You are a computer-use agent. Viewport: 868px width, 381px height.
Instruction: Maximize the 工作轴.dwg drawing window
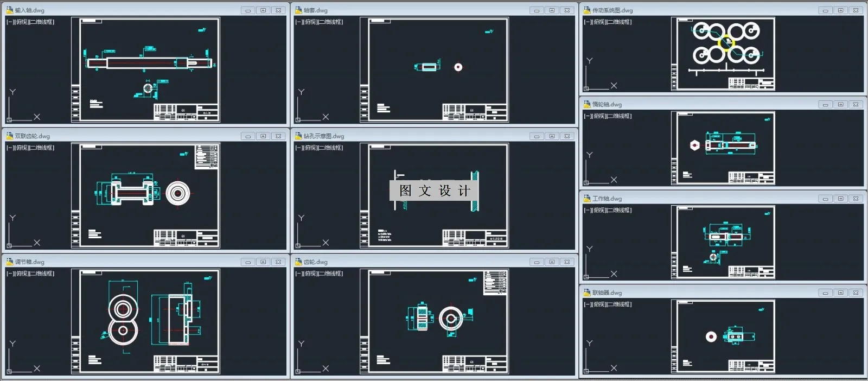click(x=840, y=199)
